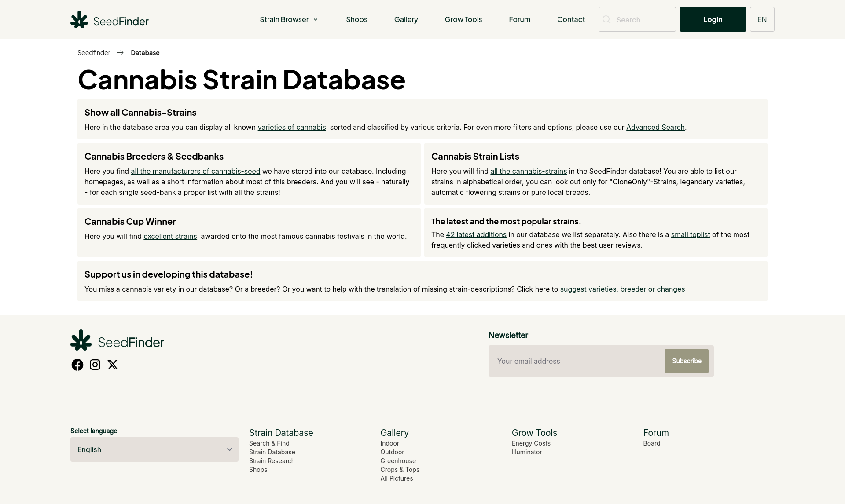Focus the Your email address field
Screen dimensions: 845x504
pyautogui.click(x=577, y=361)
